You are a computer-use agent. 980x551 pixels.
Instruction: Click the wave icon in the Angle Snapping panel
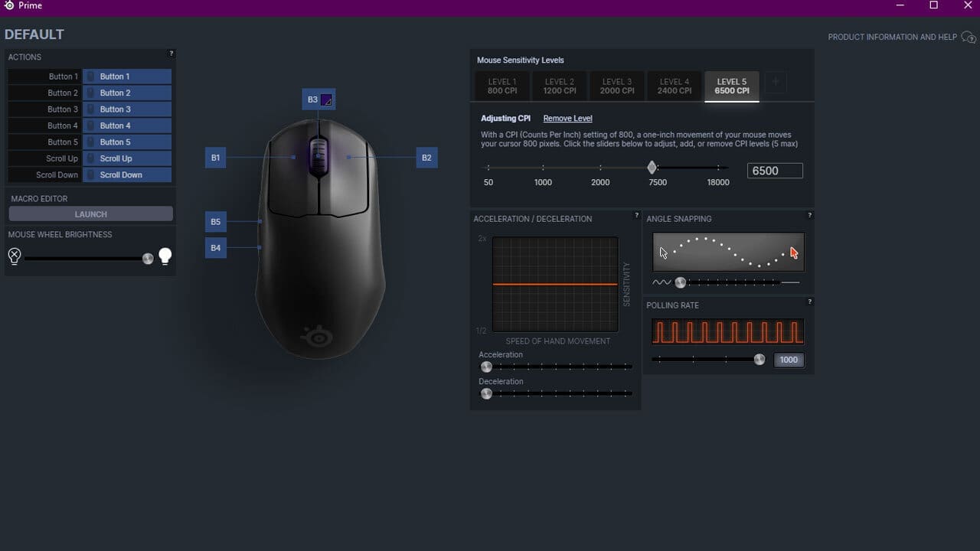click(x=661, y=282)
